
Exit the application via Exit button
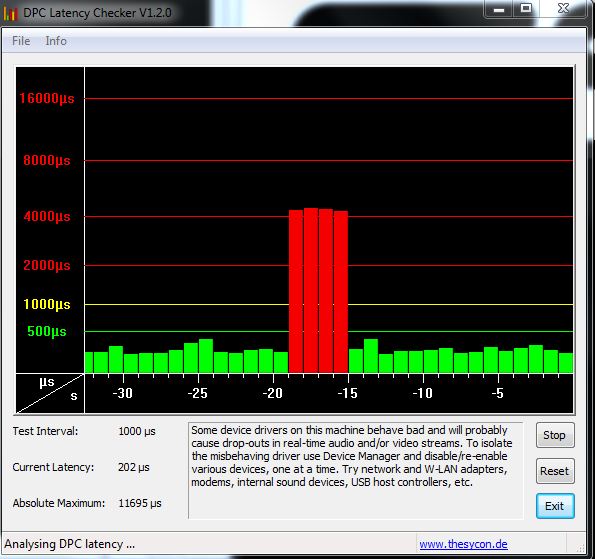(555, 506)
